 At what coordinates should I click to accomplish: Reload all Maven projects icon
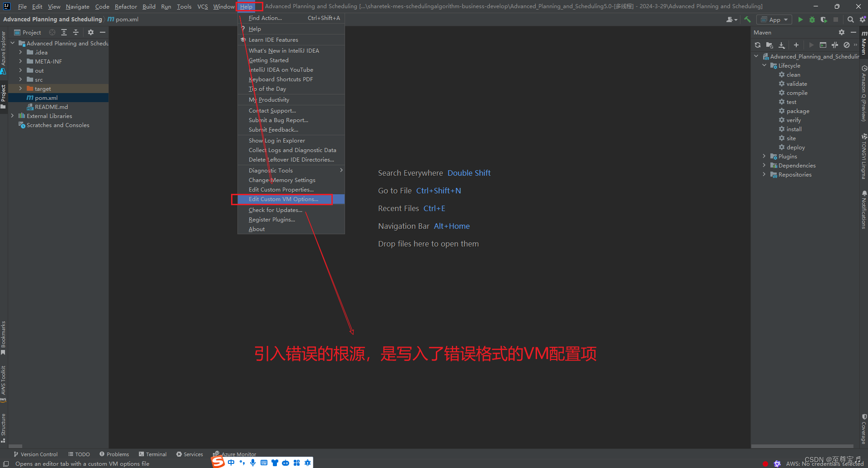(x=758, y=45)
